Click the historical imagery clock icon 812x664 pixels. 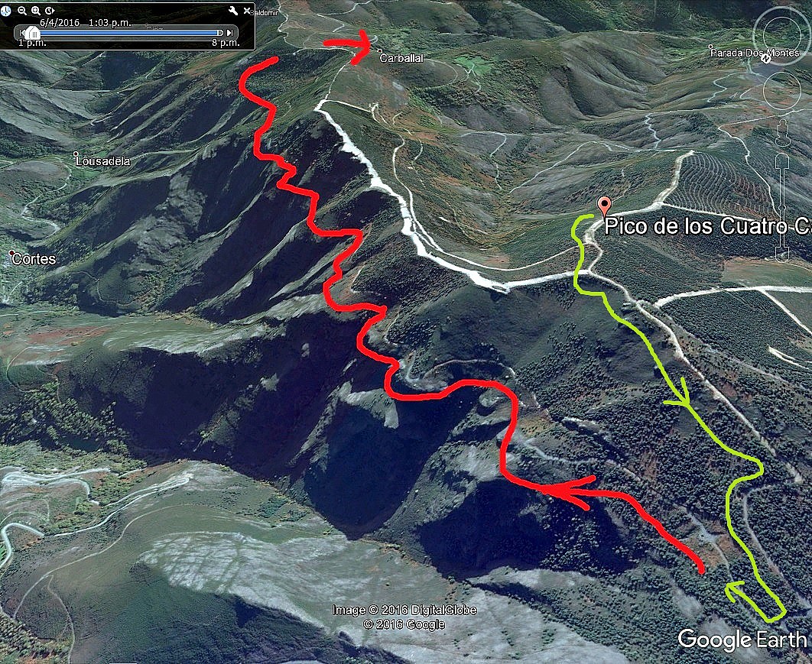click(5, 11)
